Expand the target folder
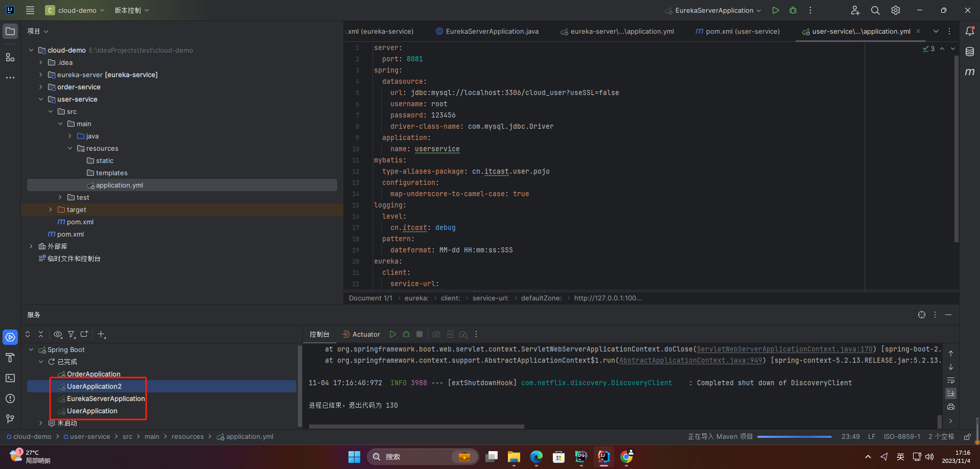980x469 pixels. point(50,209)
